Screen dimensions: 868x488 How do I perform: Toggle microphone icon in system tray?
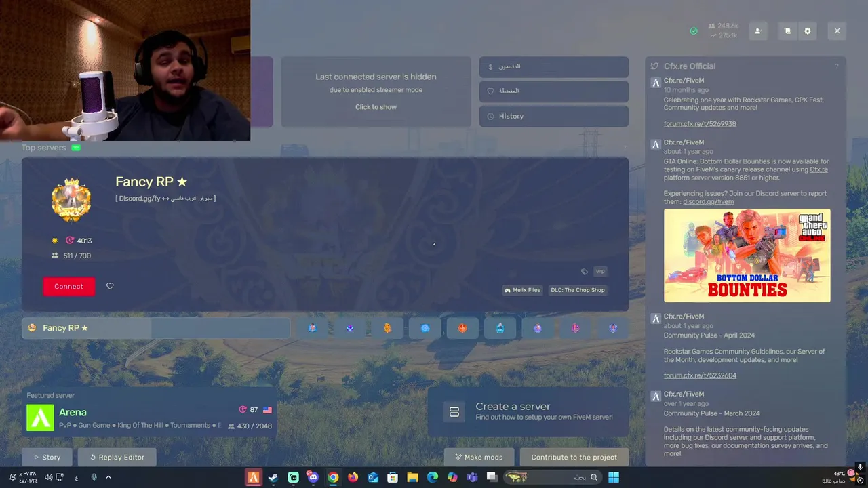(x=94, y=477)
